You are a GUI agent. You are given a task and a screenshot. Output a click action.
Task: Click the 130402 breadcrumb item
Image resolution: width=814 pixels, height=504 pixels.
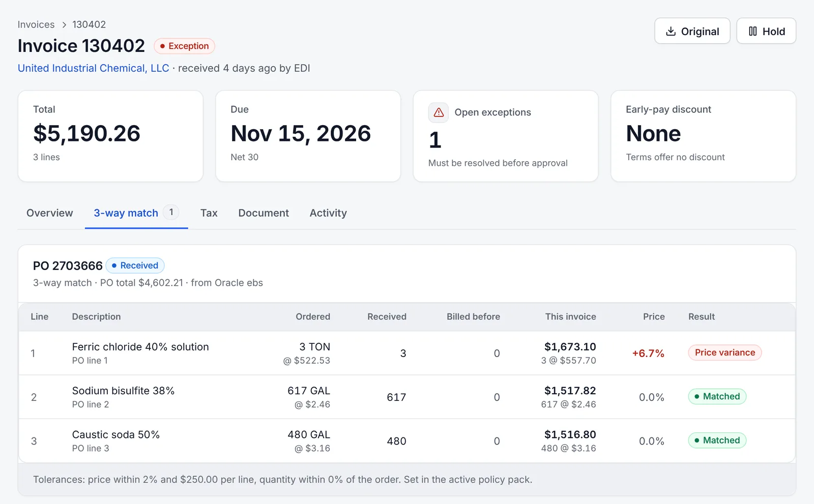(89, 24)
